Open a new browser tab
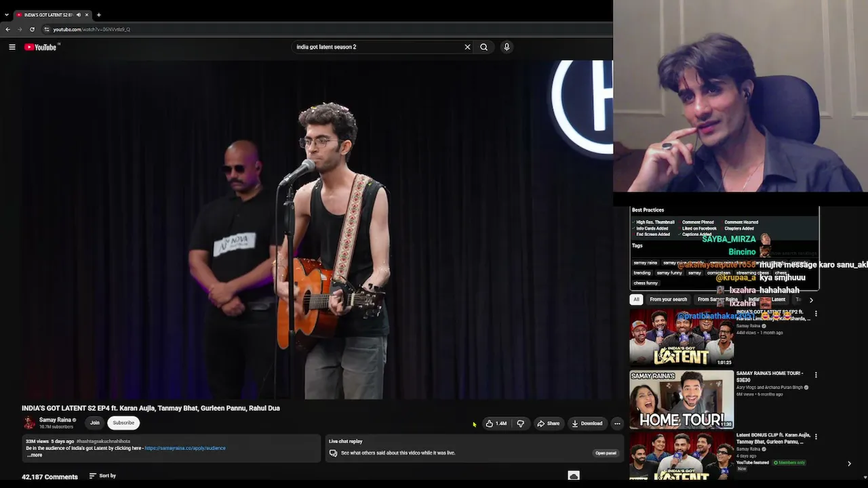 tap(98, 15)
